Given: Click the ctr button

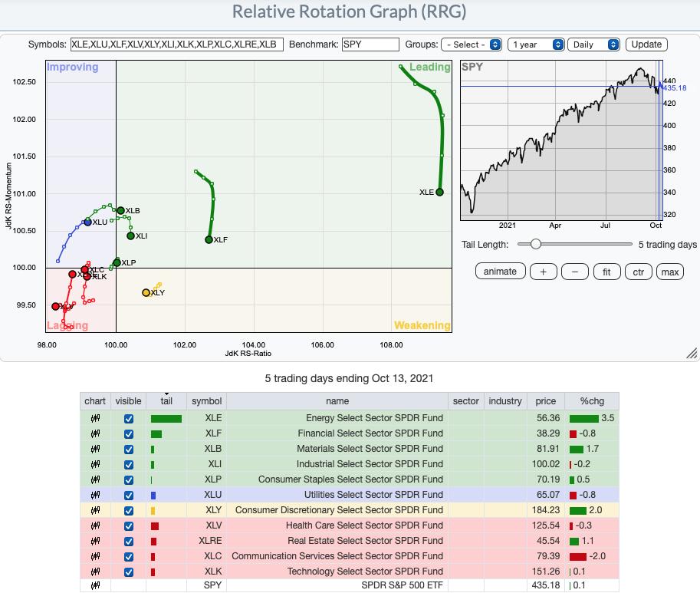Looking at the screenshot, I should (639, 272).
